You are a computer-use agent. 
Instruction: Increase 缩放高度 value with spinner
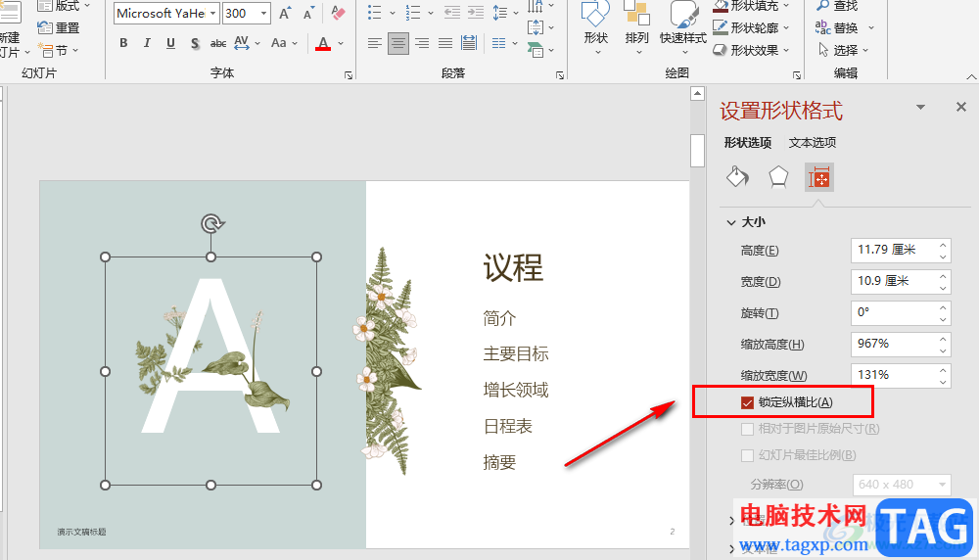click(x=943, y=338)
